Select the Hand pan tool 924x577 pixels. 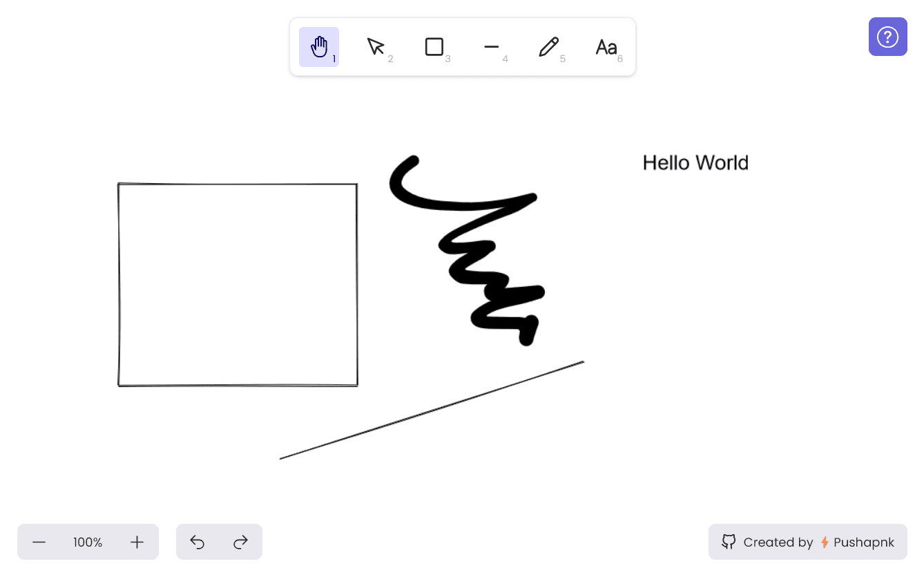tap(318, 46)
